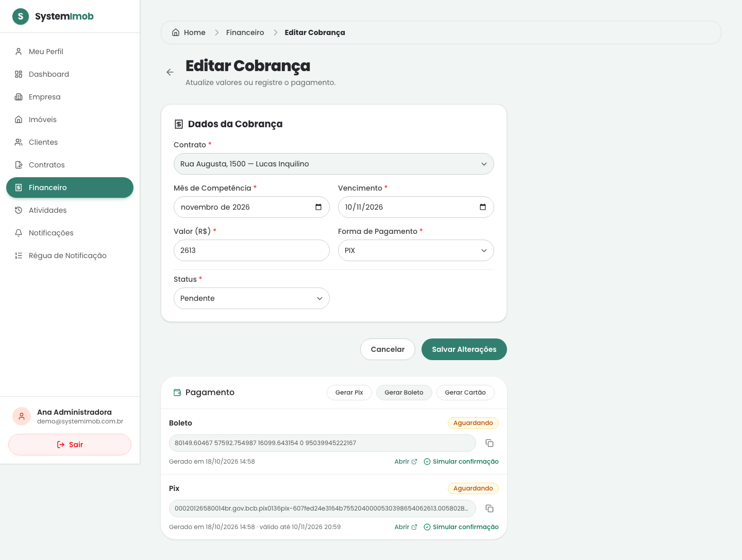Open the Boleto Abrir link
The width and height of the screenshot is (742, 560).
pos(406,462)
